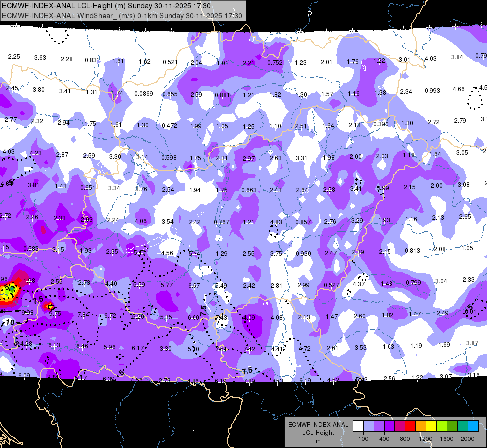Click the wind shear value 3.63
Image resolution: width=487 pixels, height=448 pixels.
pyautogui.click(x=40, y=58)
